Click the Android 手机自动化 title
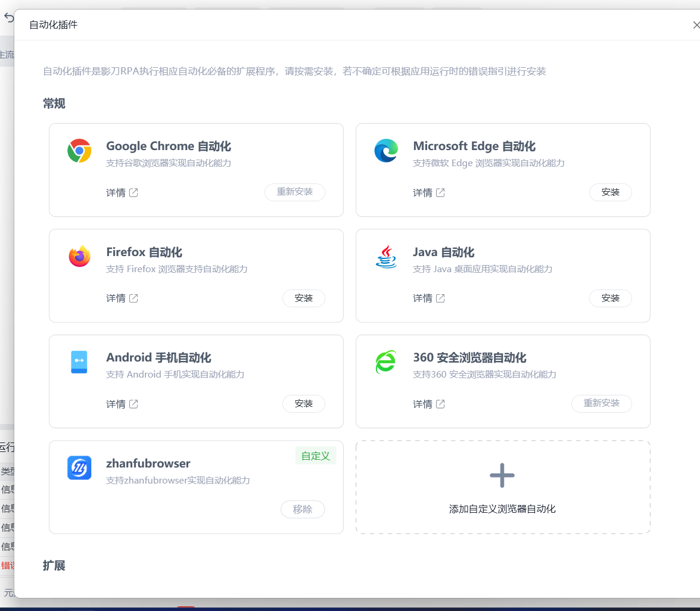This screenshot has width=700, height=611. (158, 357)
